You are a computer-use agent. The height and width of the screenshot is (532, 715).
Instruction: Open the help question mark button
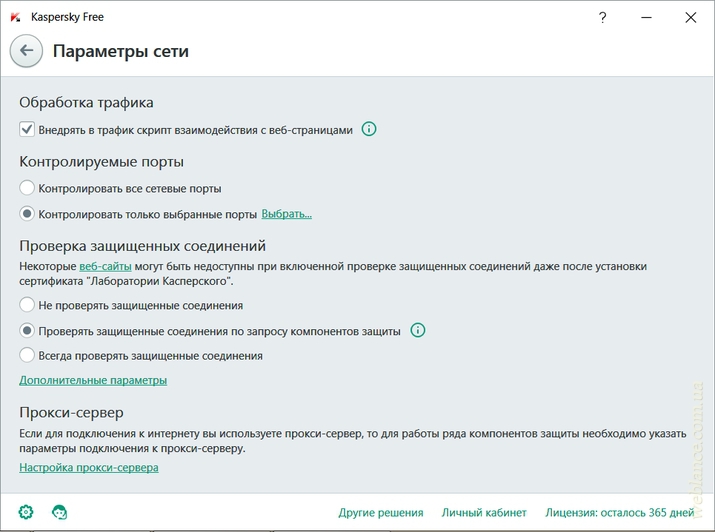pos(602,17)
